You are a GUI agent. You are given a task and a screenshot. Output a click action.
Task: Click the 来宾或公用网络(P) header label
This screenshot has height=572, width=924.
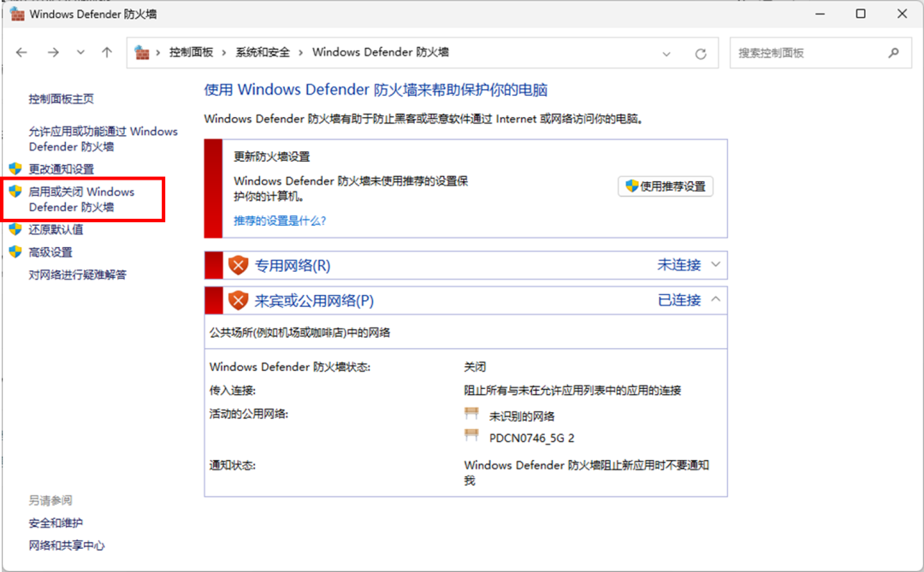point(314,301)
